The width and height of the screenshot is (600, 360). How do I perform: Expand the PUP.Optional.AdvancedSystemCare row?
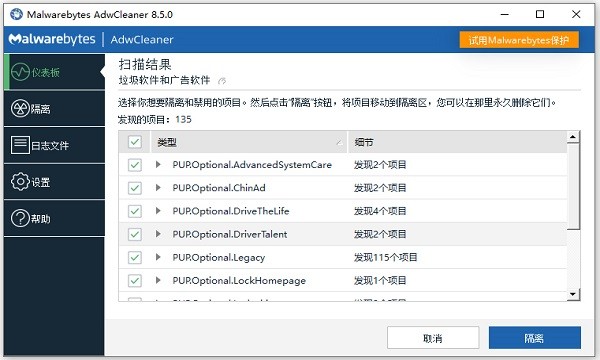[x=158, y=165]
